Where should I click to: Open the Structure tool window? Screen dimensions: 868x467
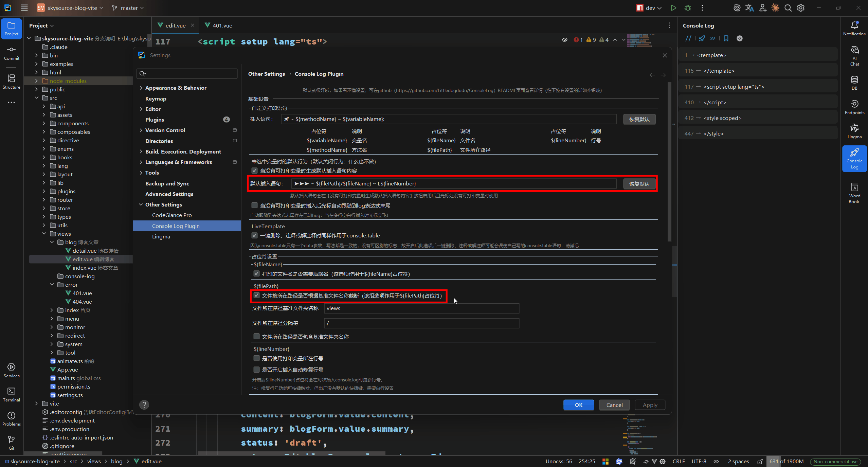tap(12, 82)
